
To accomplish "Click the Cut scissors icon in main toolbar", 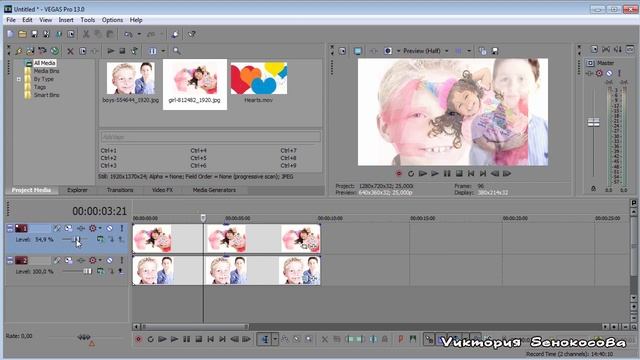I will (86, 34).
